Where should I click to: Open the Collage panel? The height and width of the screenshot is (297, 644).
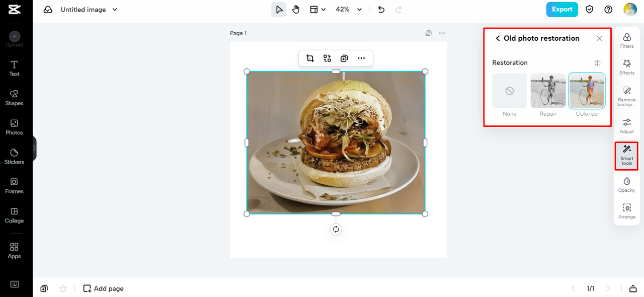14,215
